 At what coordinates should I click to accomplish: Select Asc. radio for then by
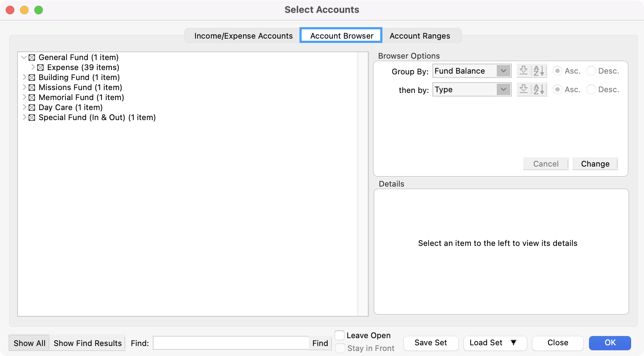(557, 89)
